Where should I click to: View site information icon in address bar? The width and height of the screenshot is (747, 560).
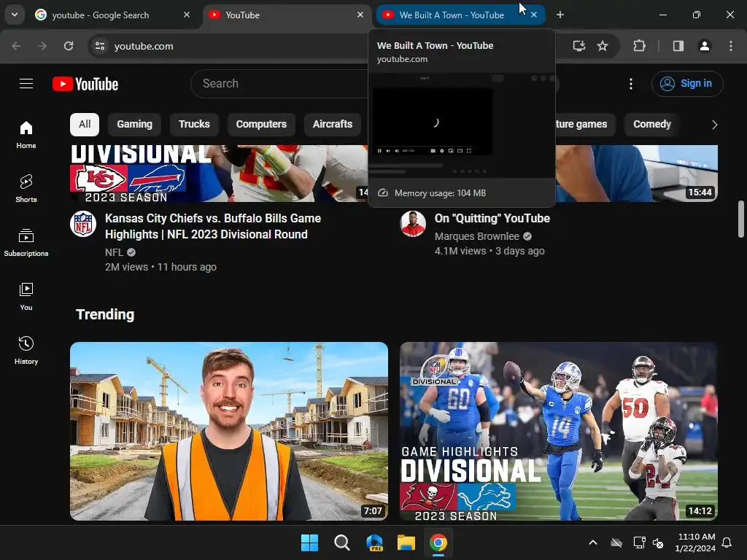[100, 46]
